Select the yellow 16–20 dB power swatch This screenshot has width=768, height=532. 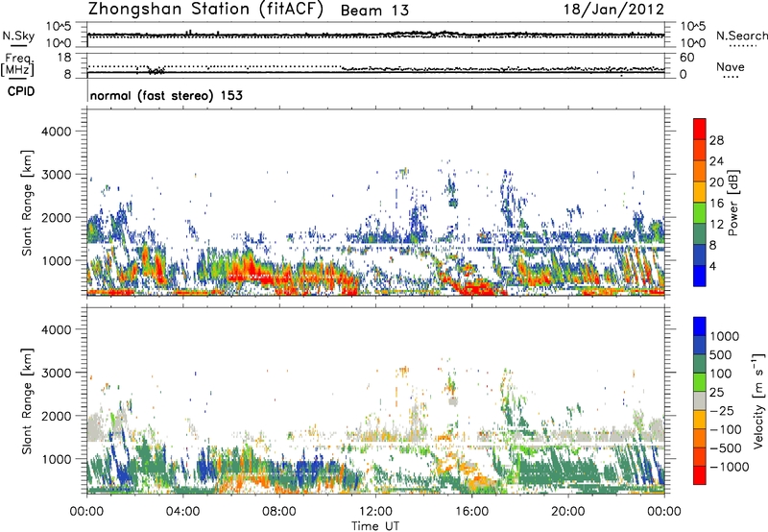point(700,191)
